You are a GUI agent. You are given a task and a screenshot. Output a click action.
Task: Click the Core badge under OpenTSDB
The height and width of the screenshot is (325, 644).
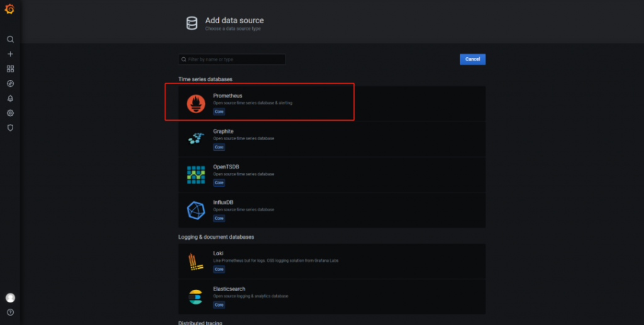pos(219,182)
